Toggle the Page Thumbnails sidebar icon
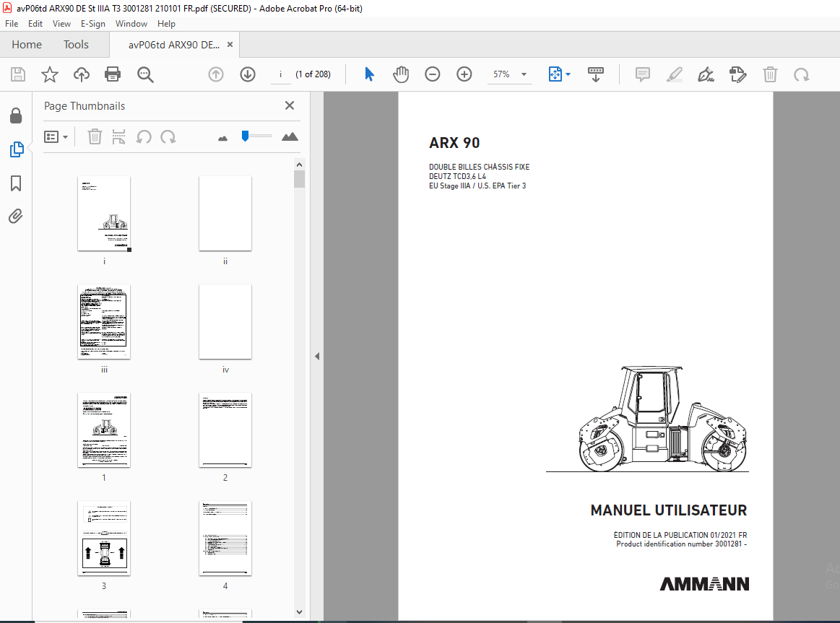 point(17,149)
